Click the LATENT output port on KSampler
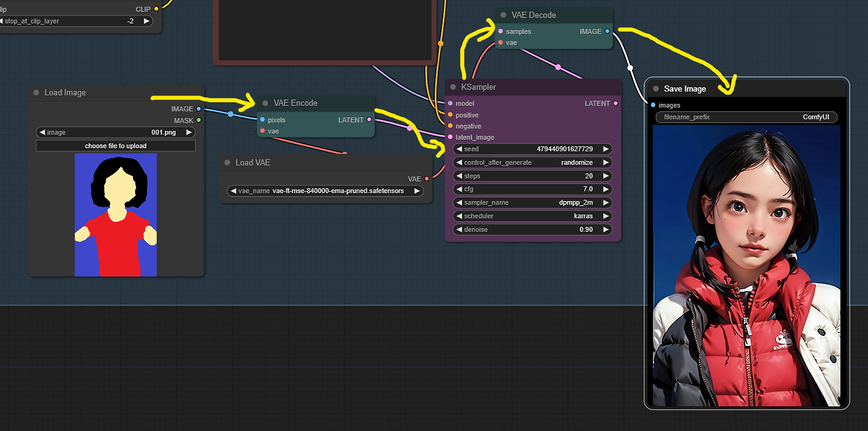Viewport: 868px width, 431px height. tap(616, 103)
